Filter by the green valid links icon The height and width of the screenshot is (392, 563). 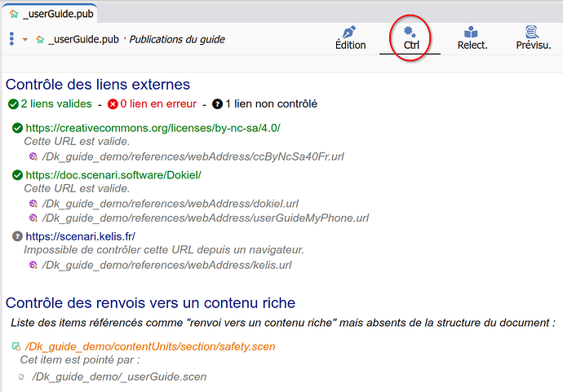tap(13, 104)
